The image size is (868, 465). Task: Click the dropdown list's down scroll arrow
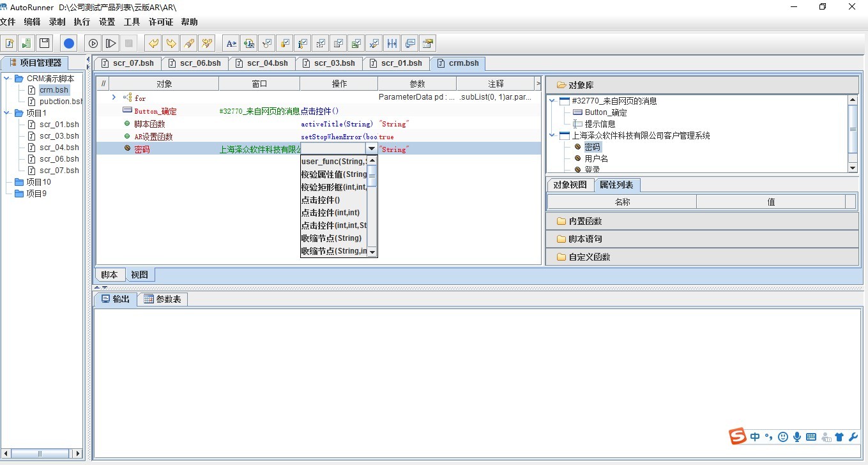click(372, 252)
